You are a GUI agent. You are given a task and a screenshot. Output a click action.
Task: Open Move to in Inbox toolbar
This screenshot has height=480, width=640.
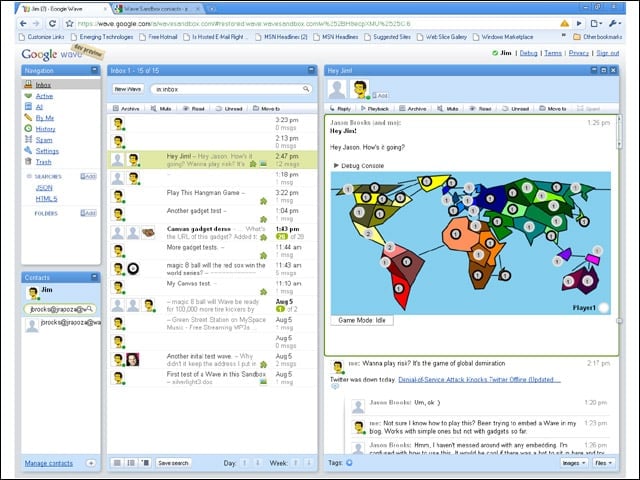pyautogui.click(x=267, y=109)
